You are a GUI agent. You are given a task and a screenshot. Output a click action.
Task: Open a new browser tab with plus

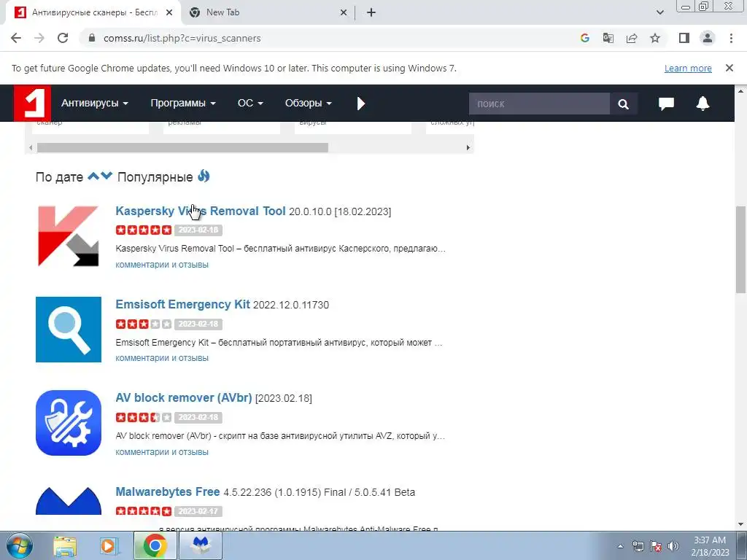pyautogui.click(x=371, y=13)
